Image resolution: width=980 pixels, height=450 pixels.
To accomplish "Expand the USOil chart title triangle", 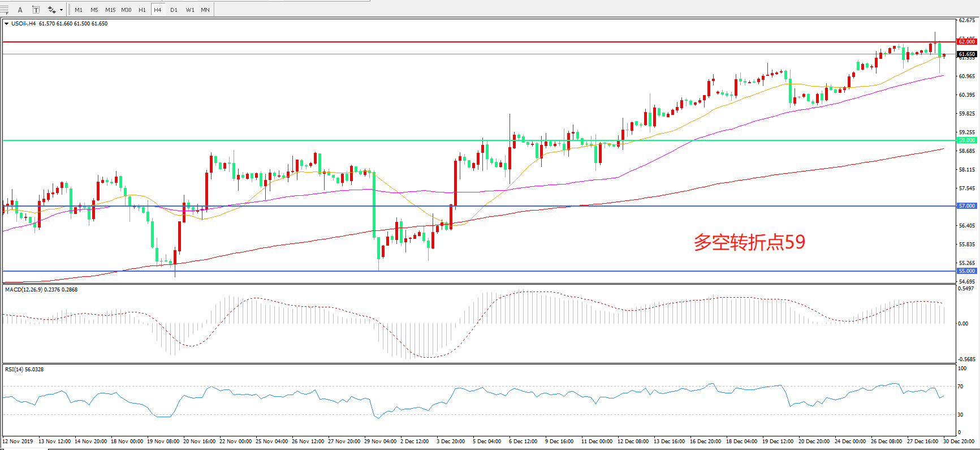I will [6, 24].
